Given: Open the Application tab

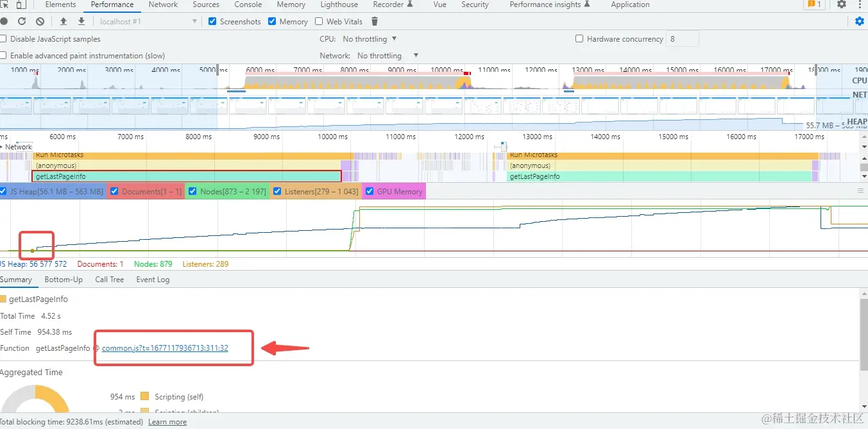Looking at the screenshot, I should (x=630, y=4).
